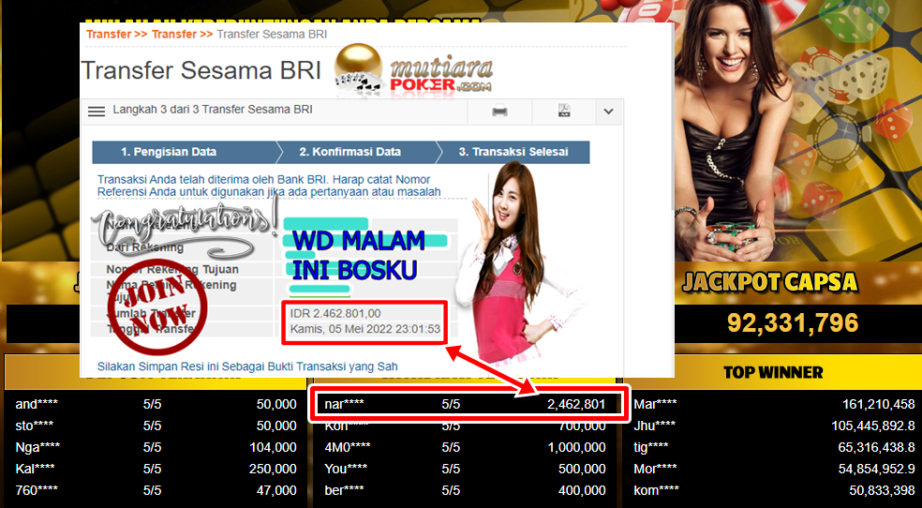Viewport: 922px width, 508px height.
Task: Click the Kamis, 05 Mei 2022 23:01:53 date
Action: point(365,329)
